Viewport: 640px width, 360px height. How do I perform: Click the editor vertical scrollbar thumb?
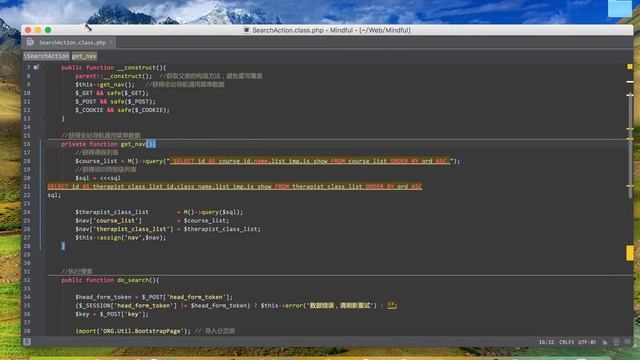coord(630,145)
